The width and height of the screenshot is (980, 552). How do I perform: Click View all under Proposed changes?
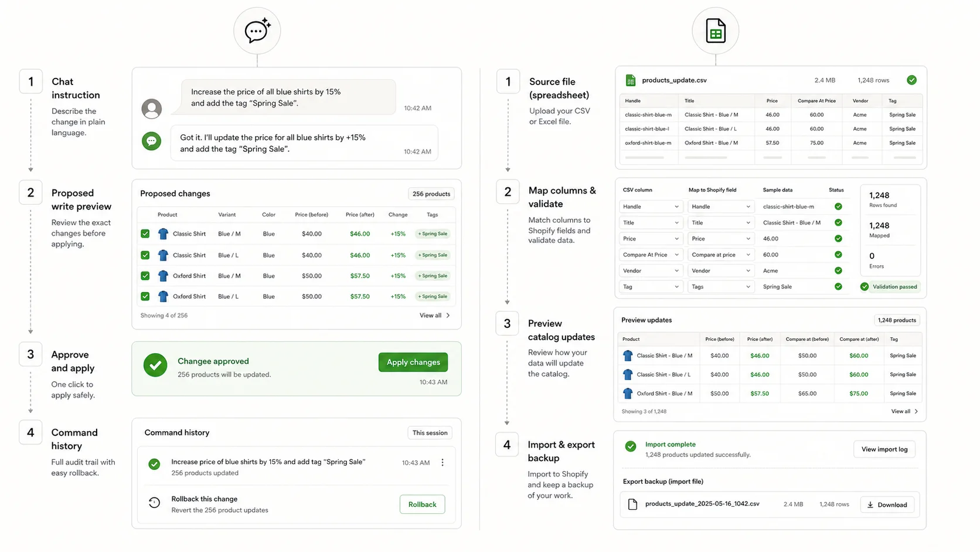(x=435, y=316)
